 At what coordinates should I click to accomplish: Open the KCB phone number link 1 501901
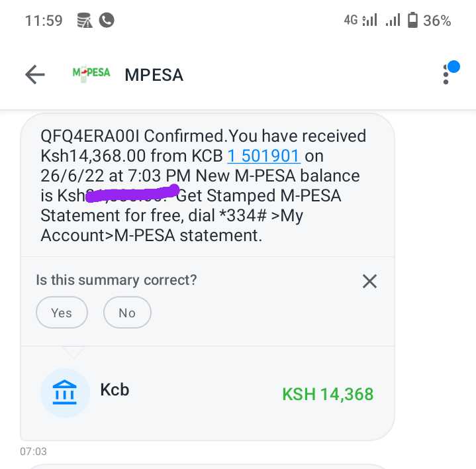pos(263,156)
